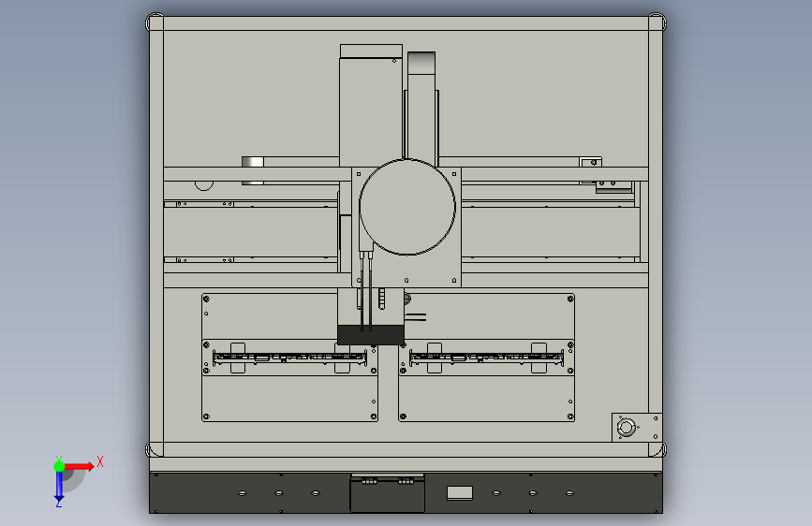812x526 pixels.
Task: Select the large circular disc at model center
Action: tap(407, 207)
